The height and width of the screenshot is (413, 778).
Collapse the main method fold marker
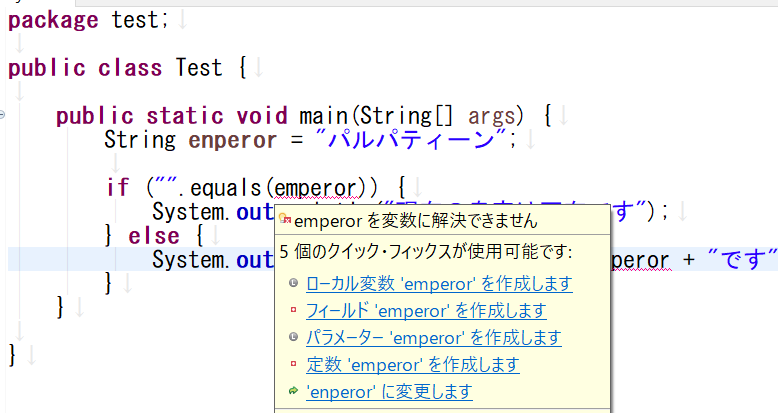pyautogui.click(x=3, y=115)
